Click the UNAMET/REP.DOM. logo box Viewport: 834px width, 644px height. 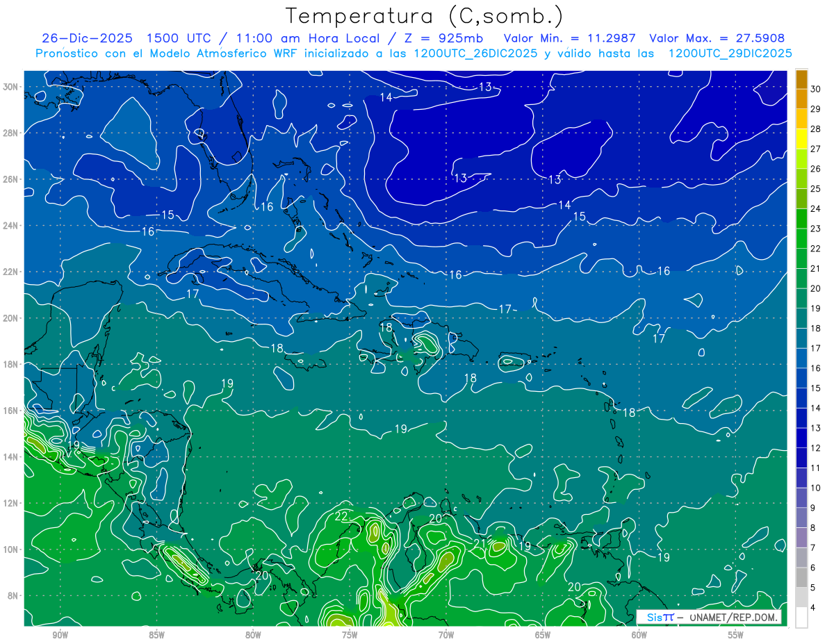point(708,617)
